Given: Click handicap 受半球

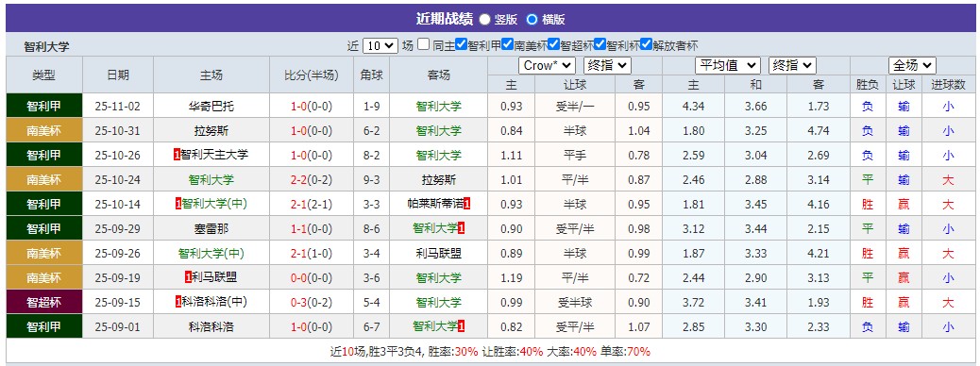Looking at the screenshot, I should coord(575,302).
